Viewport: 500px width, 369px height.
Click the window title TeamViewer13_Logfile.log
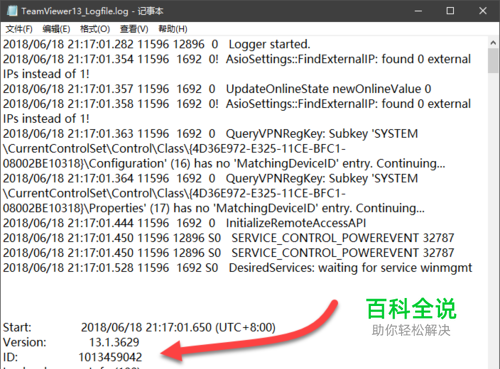click(x=75, y=11)
